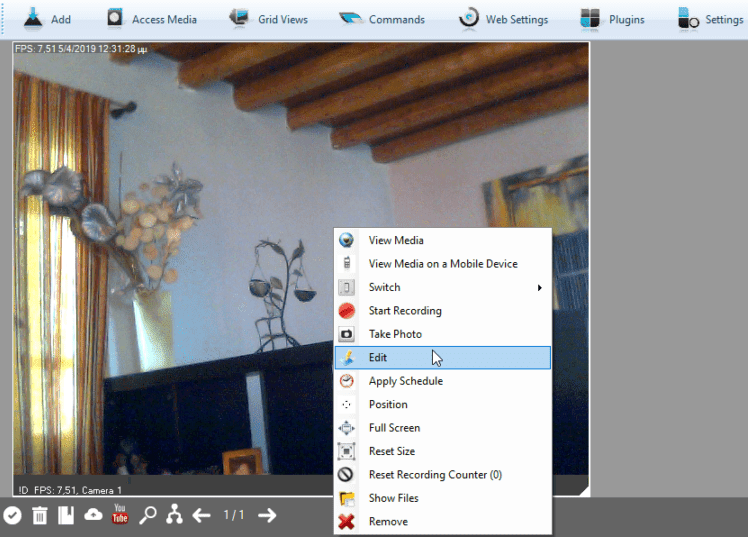Choose View Media from the context menu
This screenshot has height=537, width=748.
[x=443, y=240]
